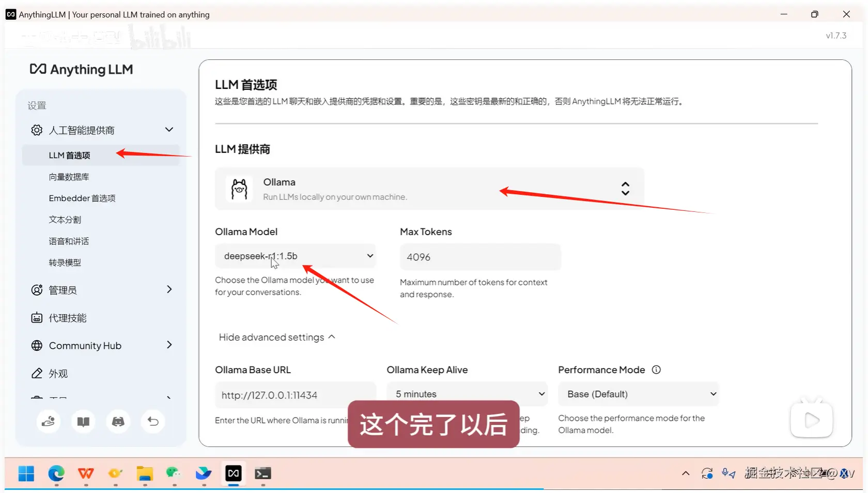The width and height of the screenshot is (868, 493).
Task: Click the 'LLM 首选项' page heading
Action: point(246,85)
